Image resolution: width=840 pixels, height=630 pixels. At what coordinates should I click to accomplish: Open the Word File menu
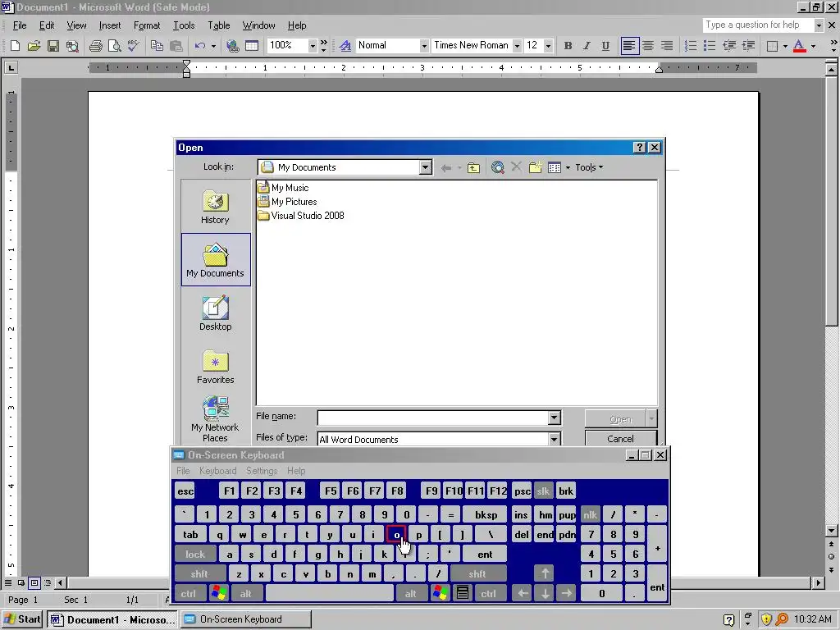20,25
